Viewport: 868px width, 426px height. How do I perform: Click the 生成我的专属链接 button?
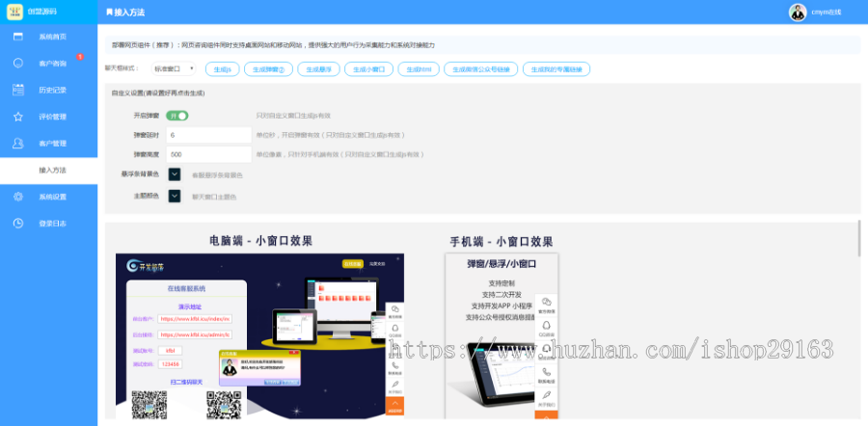pos(556,69)
